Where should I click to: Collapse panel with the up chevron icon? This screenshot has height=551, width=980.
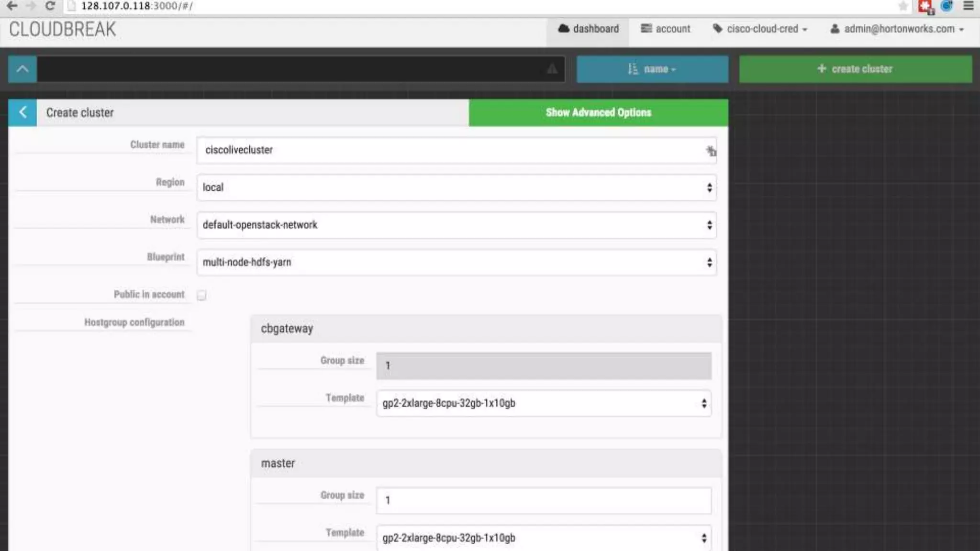pyautogui.click(x=22, y=69)
